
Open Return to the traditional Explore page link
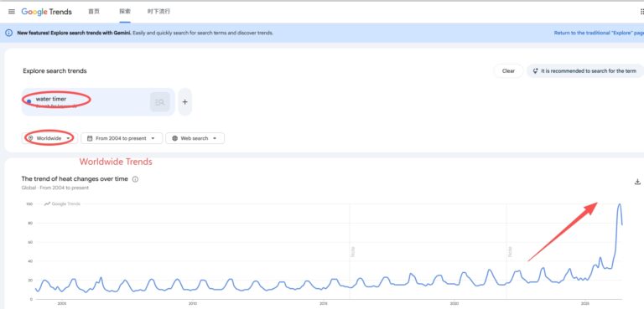point(599,33)
